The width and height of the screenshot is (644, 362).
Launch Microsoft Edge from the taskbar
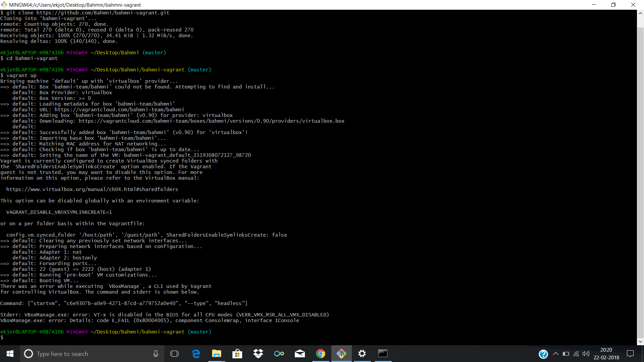196,354
